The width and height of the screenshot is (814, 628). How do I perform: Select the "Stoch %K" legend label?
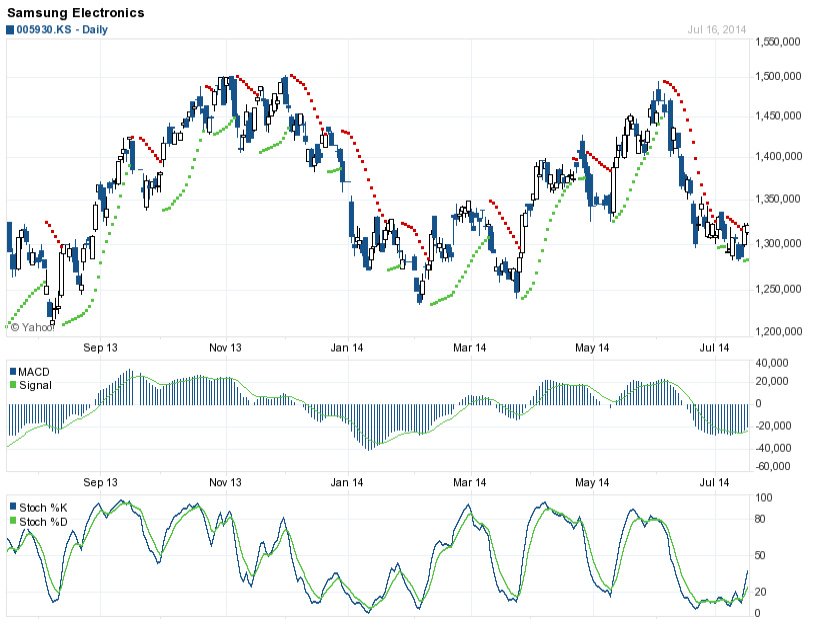click(x=43, y=508)
